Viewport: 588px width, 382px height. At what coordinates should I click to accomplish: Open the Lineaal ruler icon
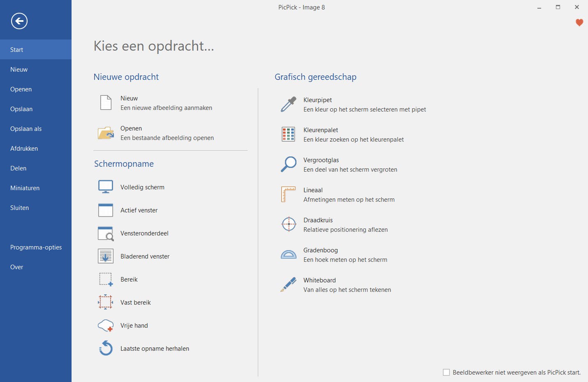point(289,194)
